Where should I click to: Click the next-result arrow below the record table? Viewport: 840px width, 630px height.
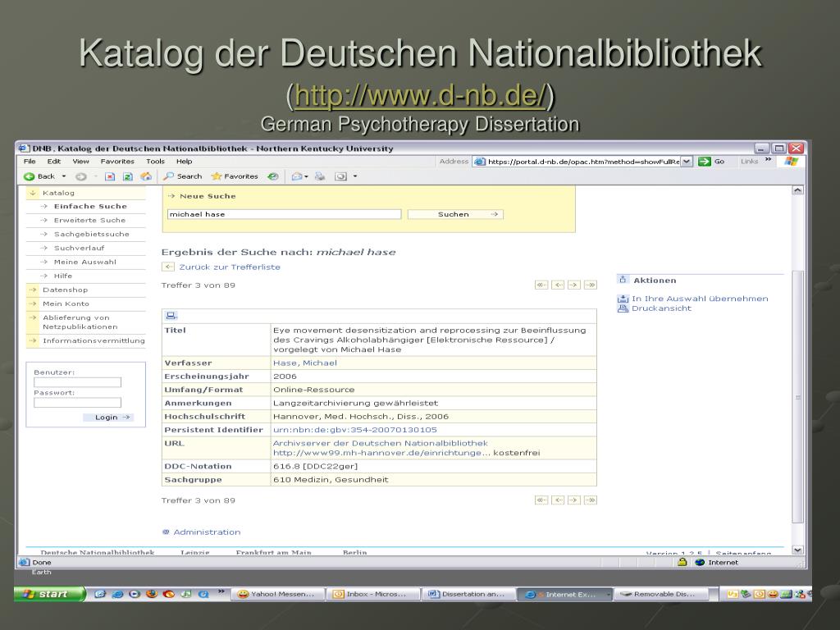[573, 500]
